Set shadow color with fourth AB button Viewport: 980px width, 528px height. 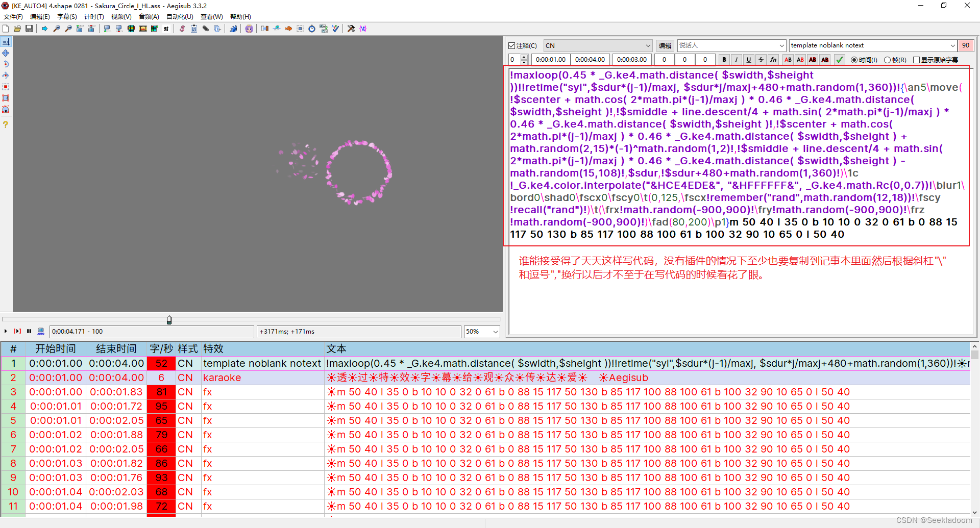pyautogui.click(x=825, y=60)
